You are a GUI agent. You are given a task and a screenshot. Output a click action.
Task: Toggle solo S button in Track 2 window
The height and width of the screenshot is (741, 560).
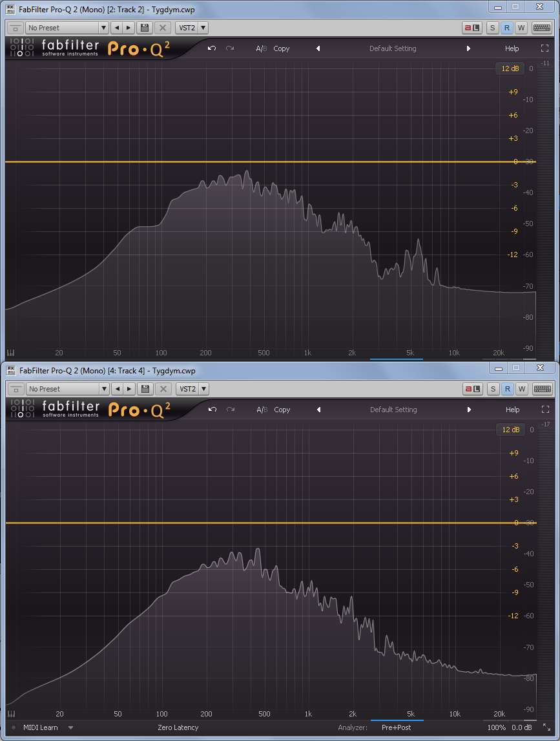pyautogui.click(x=492, y=28)
